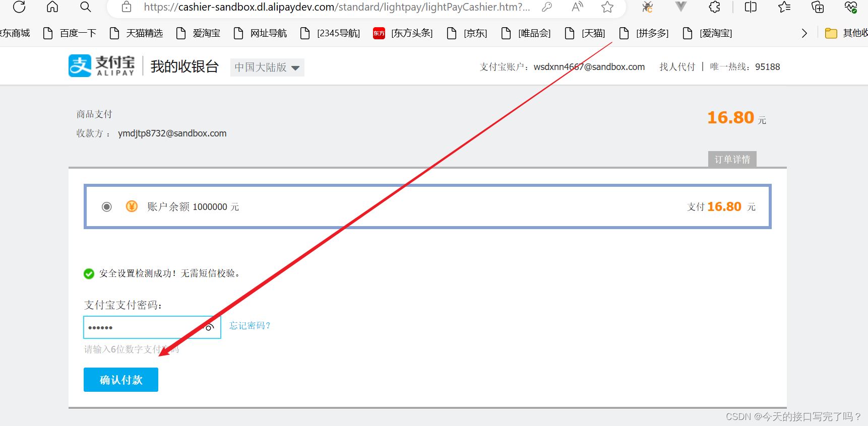Open the 爱淘宝 bookmark
The height and width of the screenshot is (426, 868).
pyautogui.click(x=198, y=33)
